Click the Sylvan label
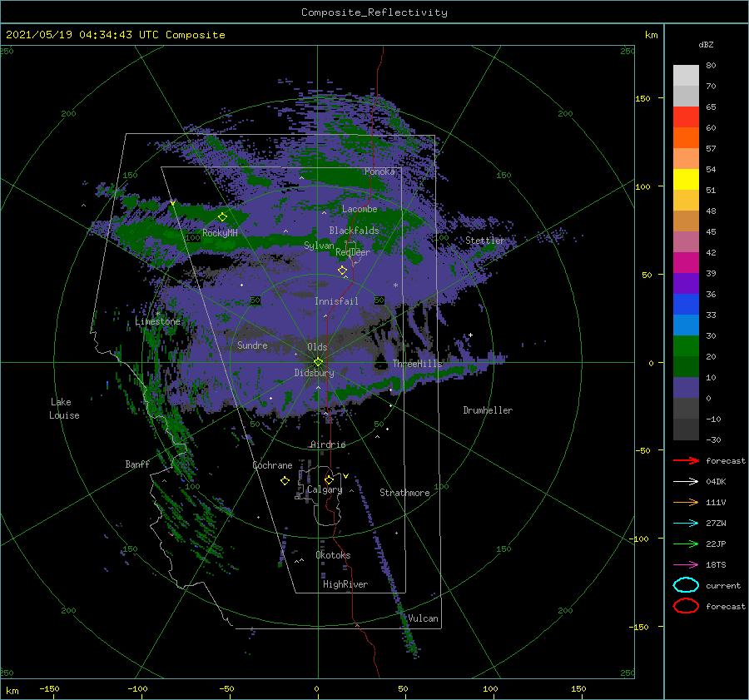 pyautogui.click(x=319, y=246)
